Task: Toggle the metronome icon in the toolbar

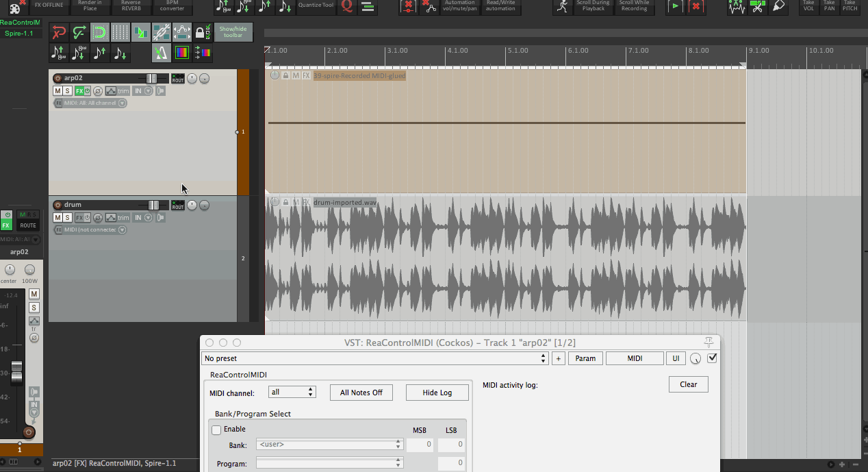Action: (x=161, y=53)
